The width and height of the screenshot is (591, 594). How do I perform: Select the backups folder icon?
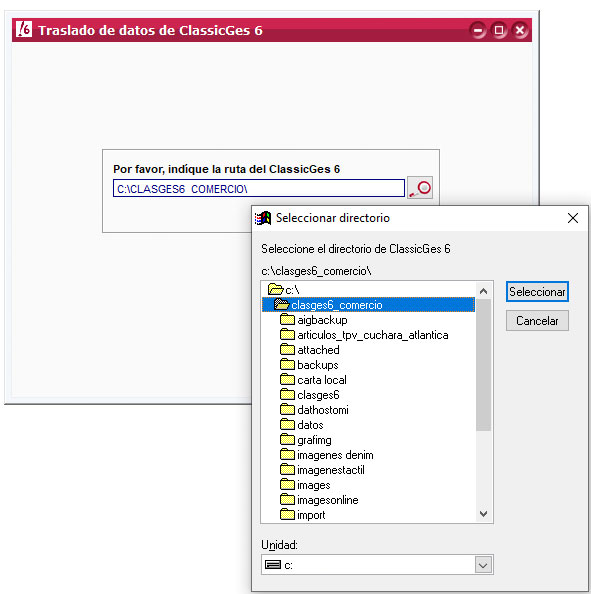(x=287, y=364)
